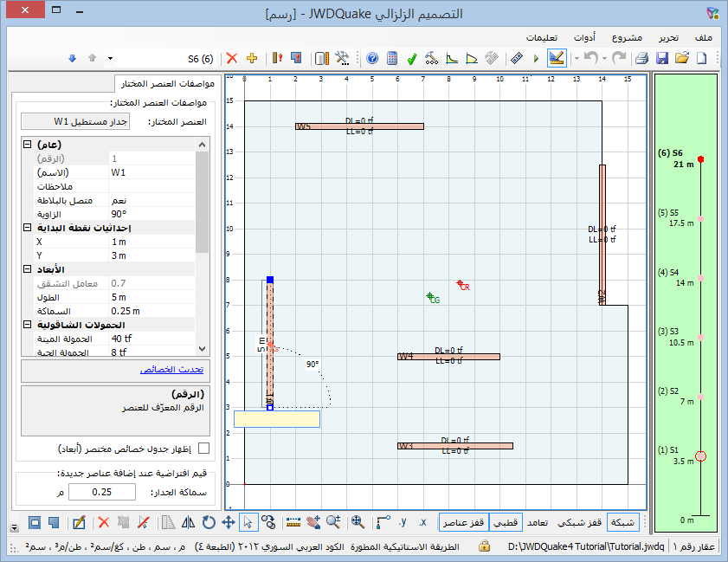
Task: Click the Save (floppy disk) toolbar icon
Action: click(662, 58)
